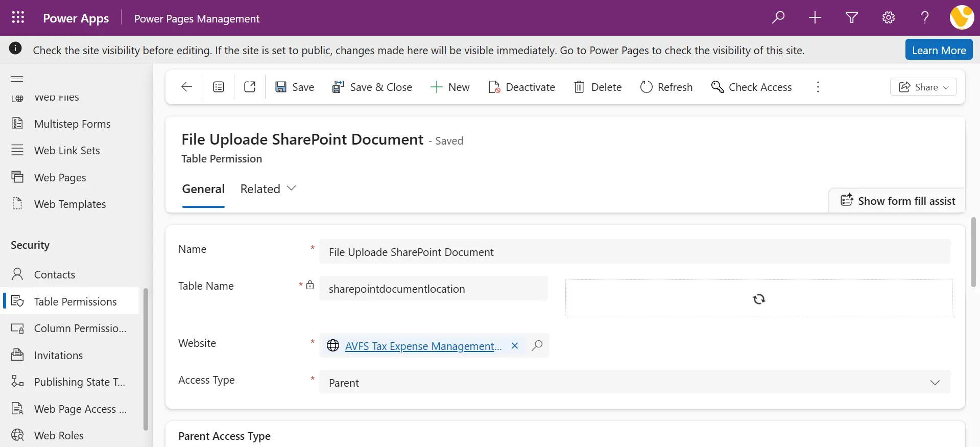Open Multistep Forms in sidebar
980x447 pixels.
71,124
